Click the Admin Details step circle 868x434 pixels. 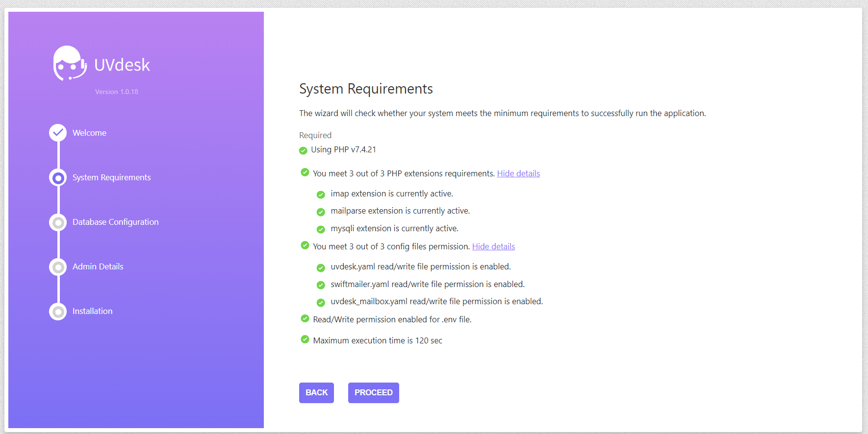(58, 267)
